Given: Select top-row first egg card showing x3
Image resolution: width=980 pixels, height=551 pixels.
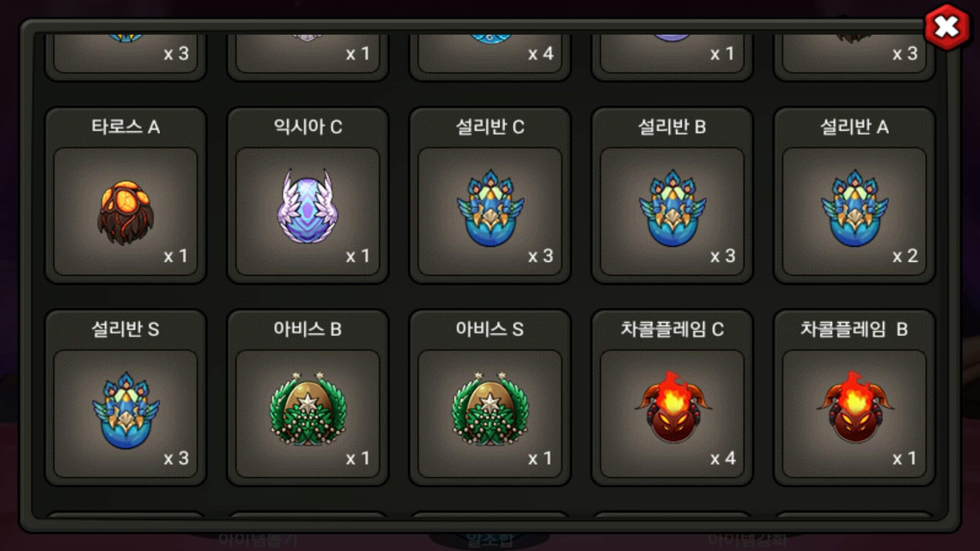Looking at the screenshot, I should (x=126, y=53).
